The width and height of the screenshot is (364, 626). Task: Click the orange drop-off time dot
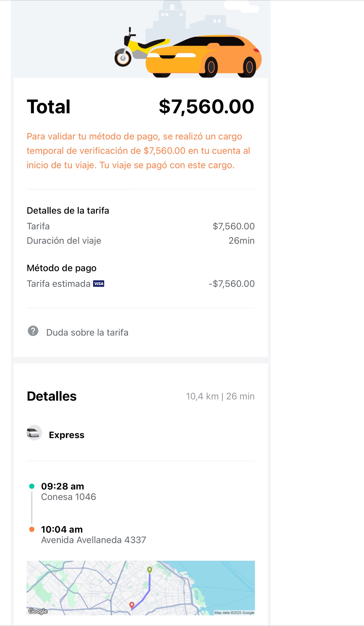pos(32,529)
